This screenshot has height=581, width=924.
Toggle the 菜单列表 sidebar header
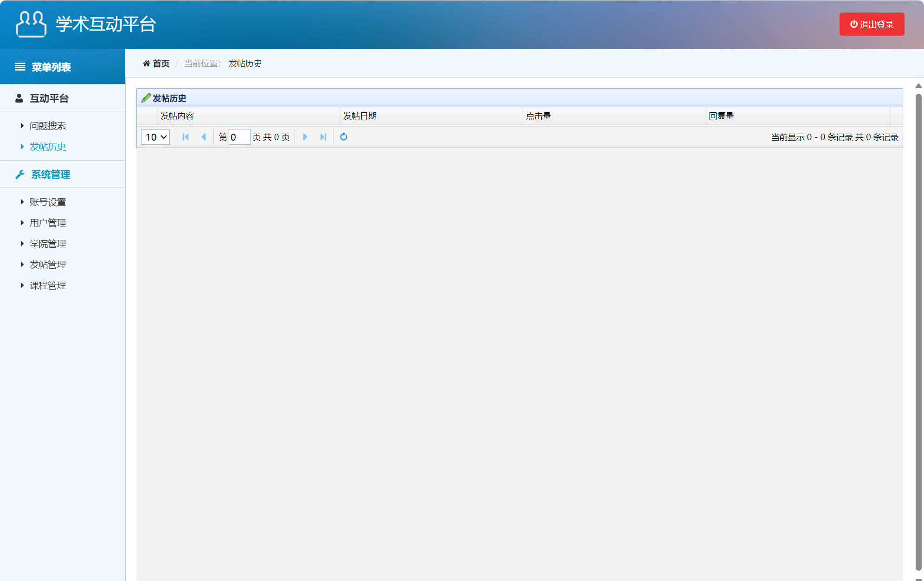pyautogui.click(x=51, y=67)
